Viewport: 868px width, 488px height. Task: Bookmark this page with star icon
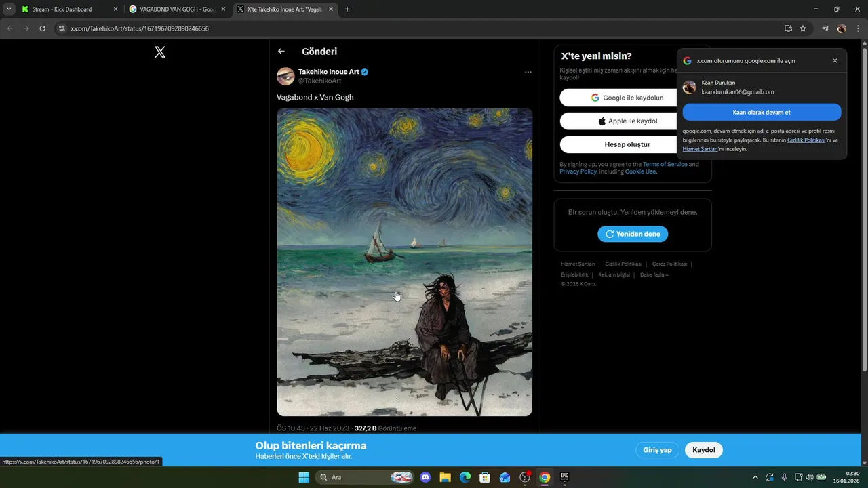click(x=803, y=28)
